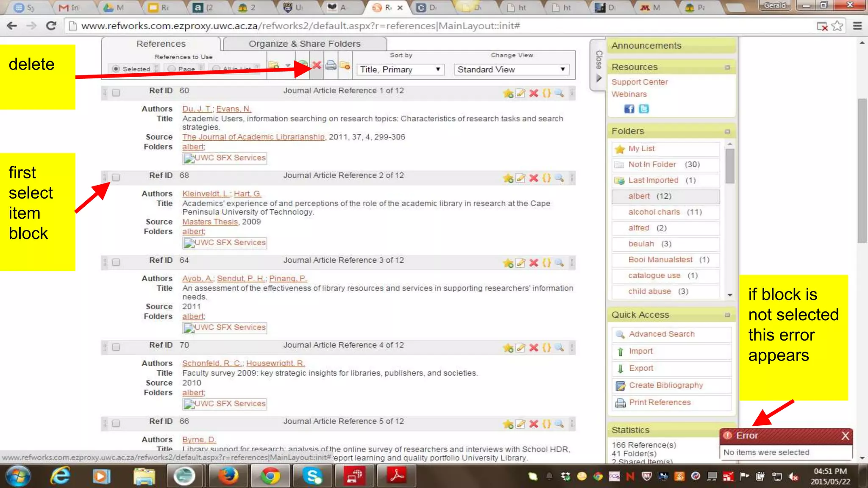View Ref ID 66 with magnifier icon
Screen dimensions: 868x488
coord(559,424)
